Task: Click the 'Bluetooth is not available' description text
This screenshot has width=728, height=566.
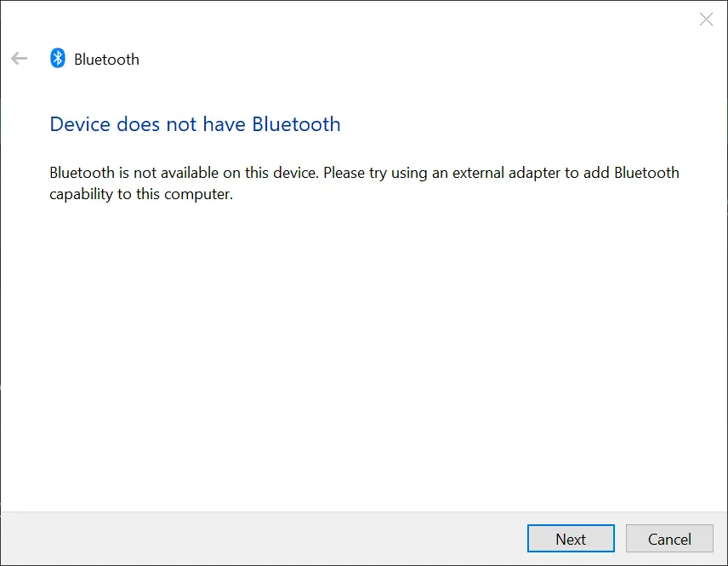Action: pyautogui.click(x=364, y=183)
